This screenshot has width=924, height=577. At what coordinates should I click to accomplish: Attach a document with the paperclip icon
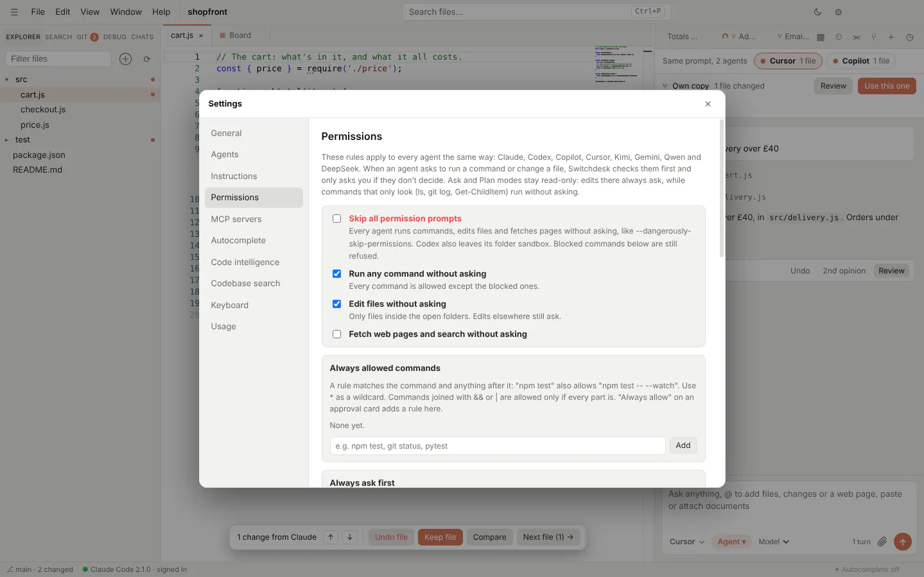(882, 542)
